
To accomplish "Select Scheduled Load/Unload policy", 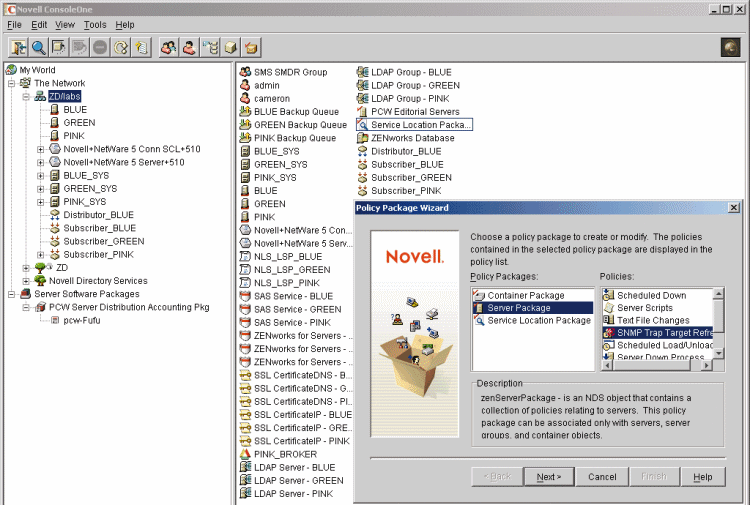I will (658, 345).
